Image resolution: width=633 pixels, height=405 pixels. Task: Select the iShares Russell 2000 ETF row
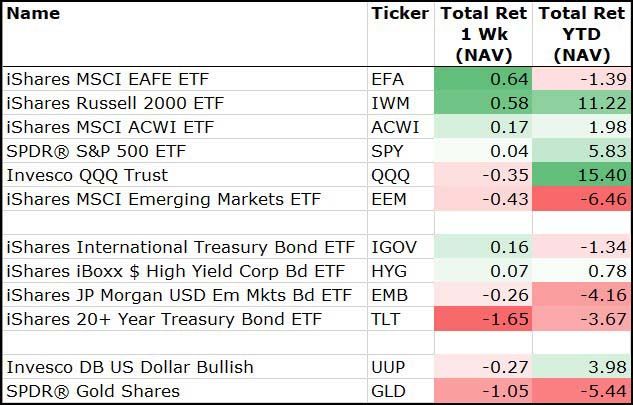point(117,102)
